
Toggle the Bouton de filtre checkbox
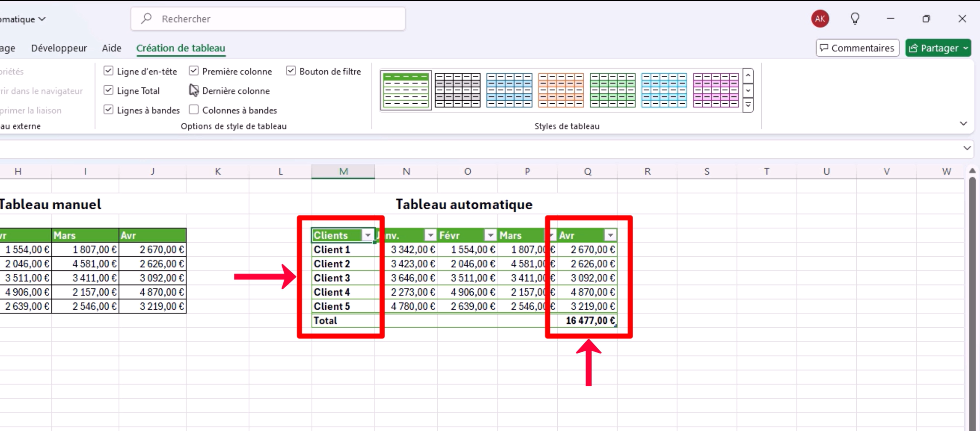tap(291, 71)
